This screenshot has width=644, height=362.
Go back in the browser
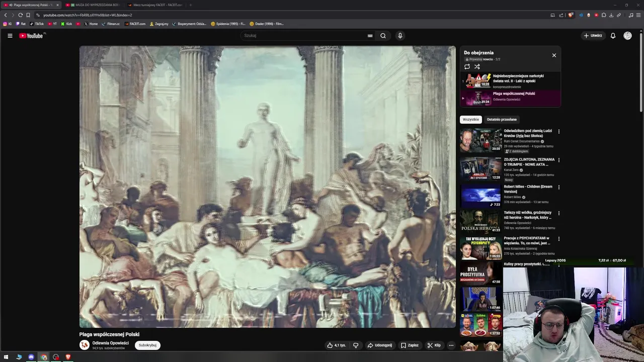pos(6,15)
